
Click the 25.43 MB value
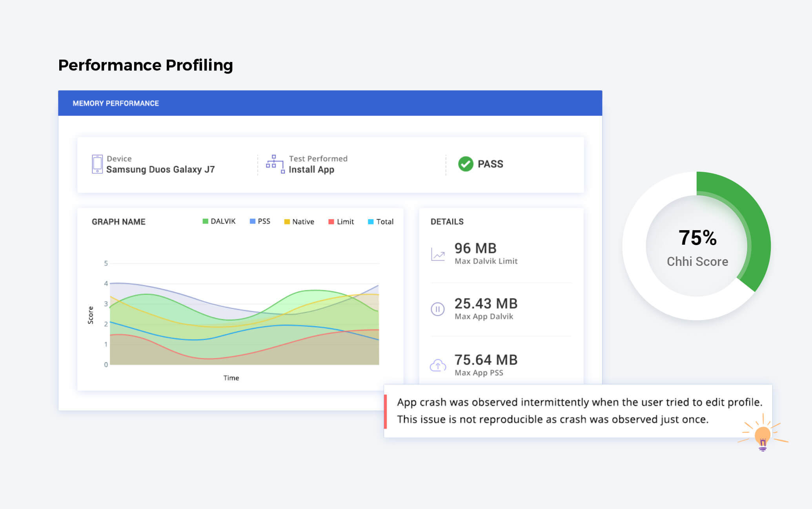[x=486, y=304]
